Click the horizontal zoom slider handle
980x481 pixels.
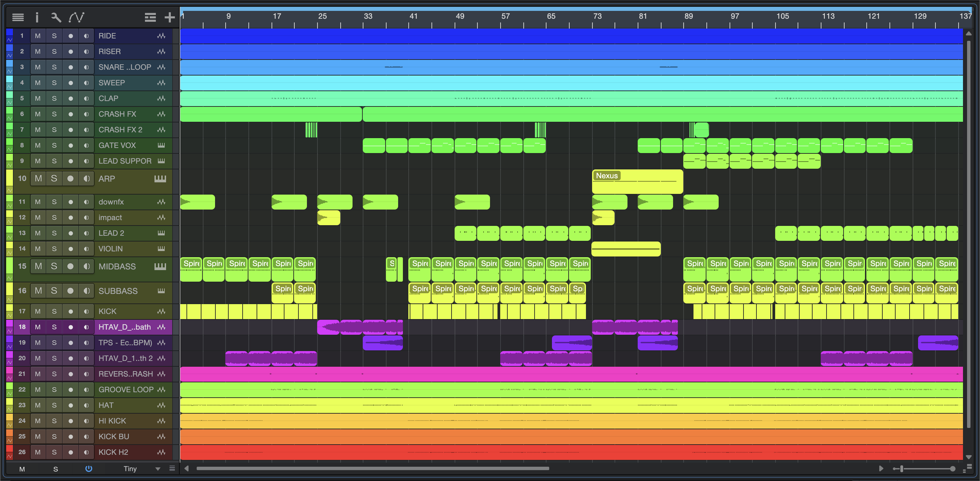[901, 469]
